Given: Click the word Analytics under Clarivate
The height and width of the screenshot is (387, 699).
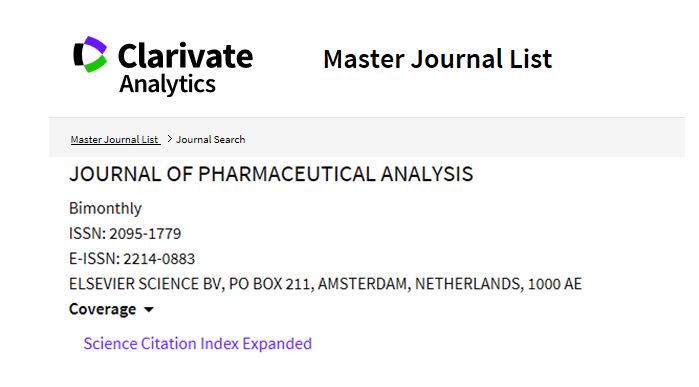Looking at the screenshot, I should [167, 84].
